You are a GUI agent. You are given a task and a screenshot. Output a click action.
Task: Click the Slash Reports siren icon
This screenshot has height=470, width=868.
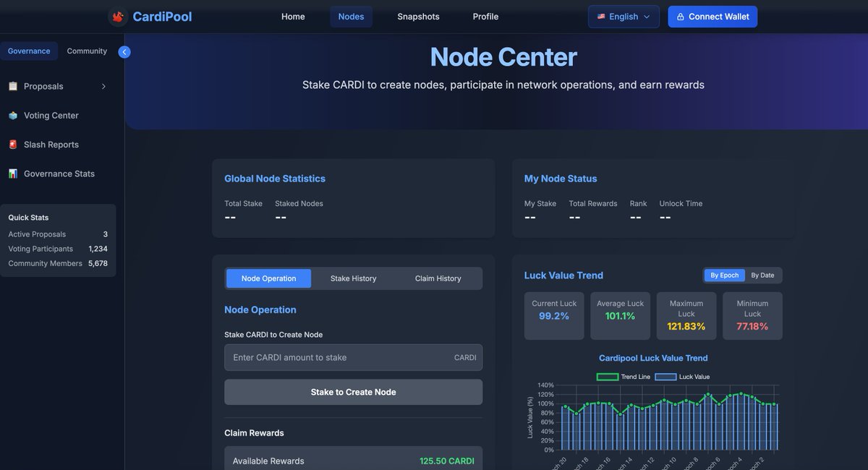[13, 145]
